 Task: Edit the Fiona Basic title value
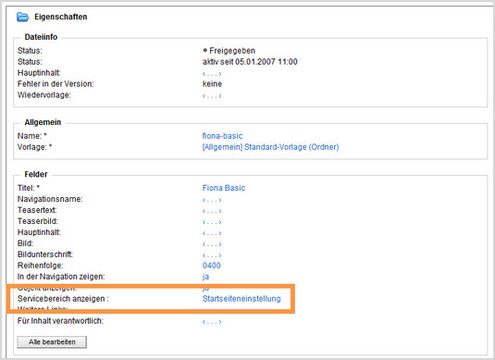point(224,188)
